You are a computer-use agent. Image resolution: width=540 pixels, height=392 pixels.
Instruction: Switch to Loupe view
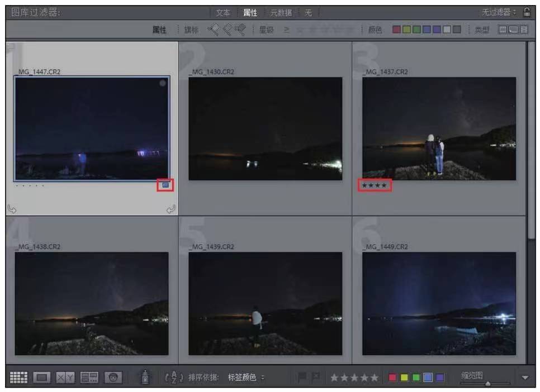pos(42,377)
